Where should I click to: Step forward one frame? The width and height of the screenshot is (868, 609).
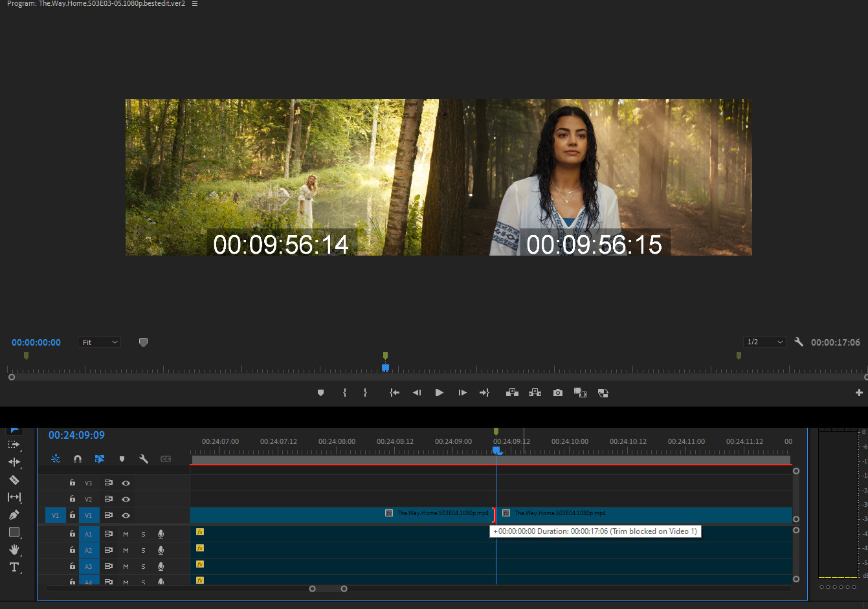coord(462,393)
